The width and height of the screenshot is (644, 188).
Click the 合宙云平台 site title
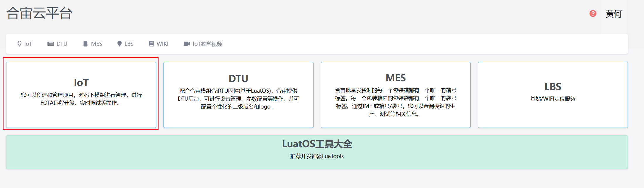[x=39, y=13]
